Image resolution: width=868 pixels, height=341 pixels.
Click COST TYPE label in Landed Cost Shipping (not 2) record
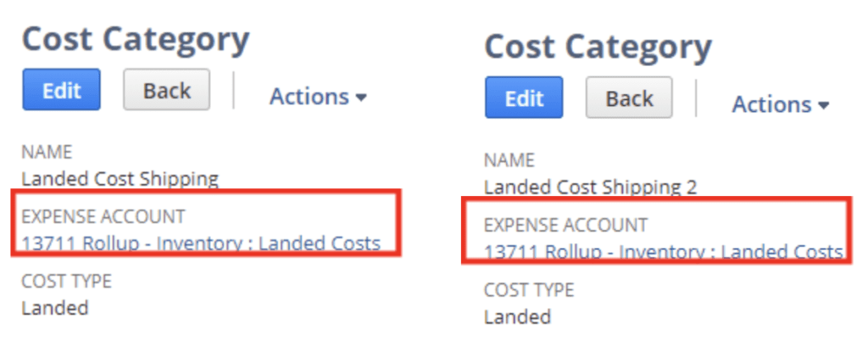[66, 281]
